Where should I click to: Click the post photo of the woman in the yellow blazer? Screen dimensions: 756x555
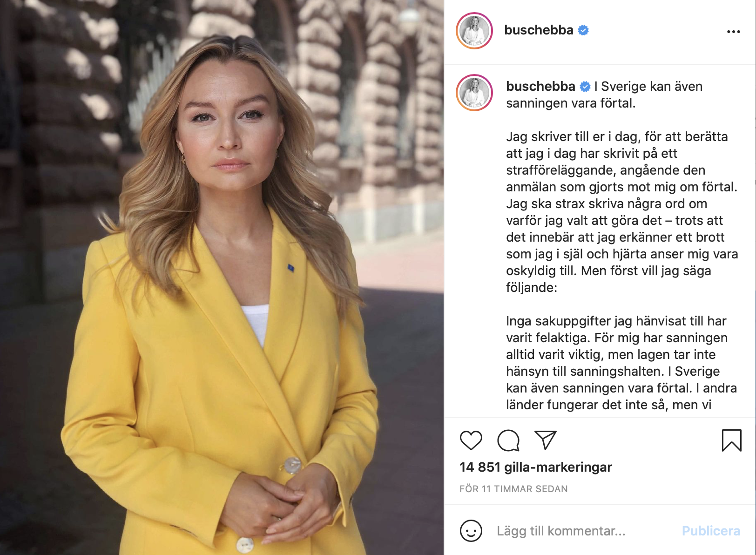pyautogui.click(x=222, y=277)
